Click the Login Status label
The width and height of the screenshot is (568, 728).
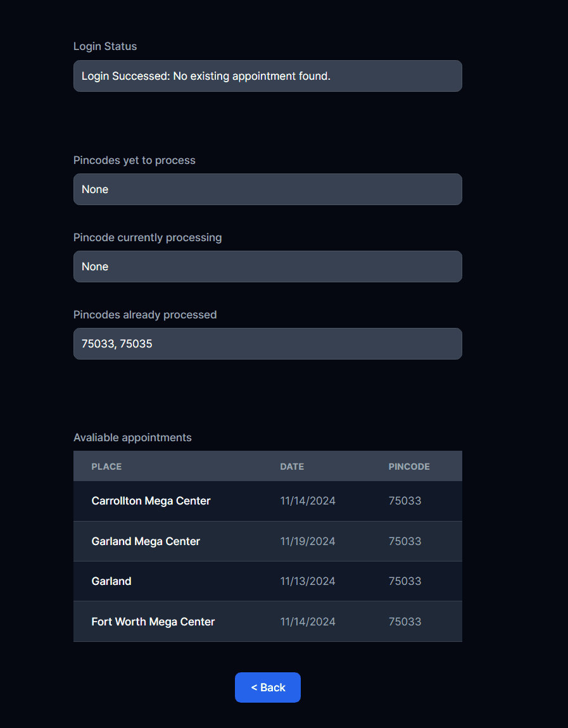coord(105,46)
